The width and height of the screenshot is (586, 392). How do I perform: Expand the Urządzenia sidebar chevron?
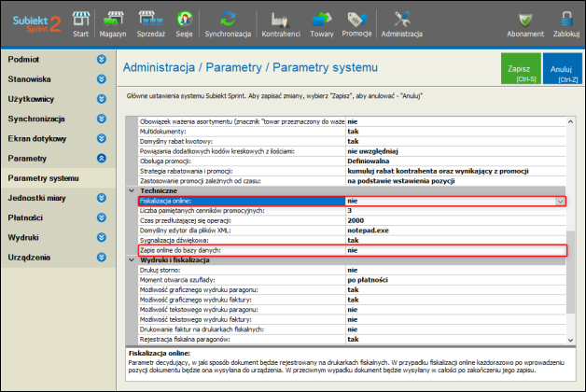102,257
